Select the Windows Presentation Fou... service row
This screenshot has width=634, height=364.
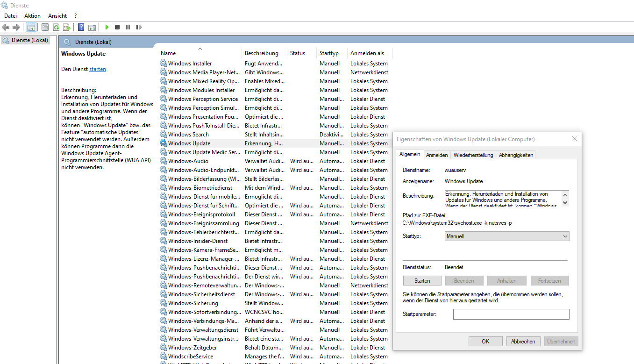point(275,116)
